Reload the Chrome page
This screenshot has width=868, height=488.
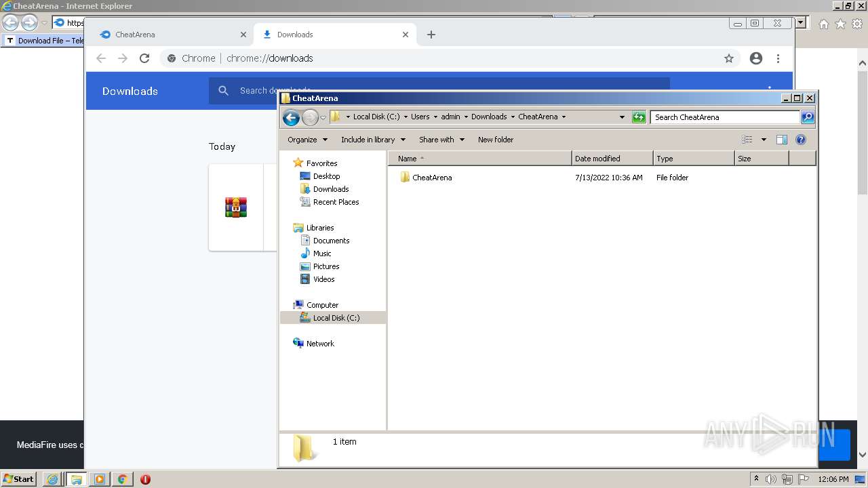(144, 58)
